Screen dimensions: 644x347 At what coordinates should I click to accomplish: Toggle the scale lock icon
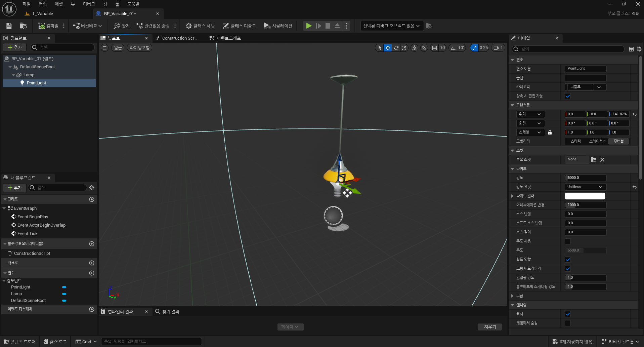550,132
